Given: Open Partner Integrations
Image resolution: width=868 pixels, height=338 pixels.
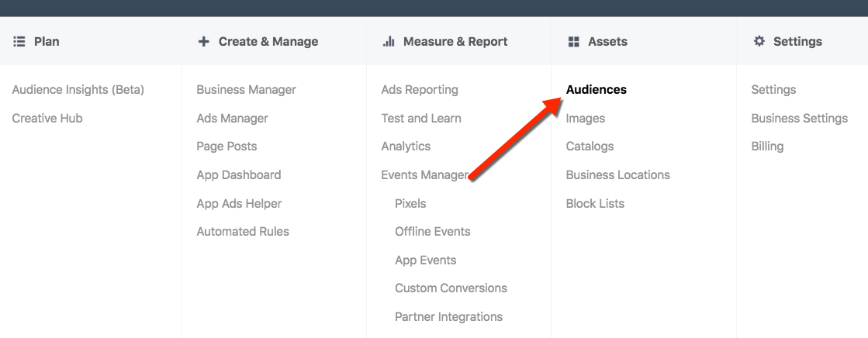Looking at the screenshot, I should pyautogui.click(x=449, y=317).
